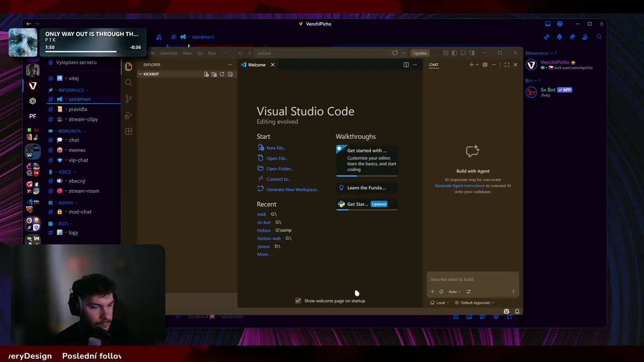Collapse the KOMUNITA category in Discord
644x362 pixels.
(x=69, y=131)
